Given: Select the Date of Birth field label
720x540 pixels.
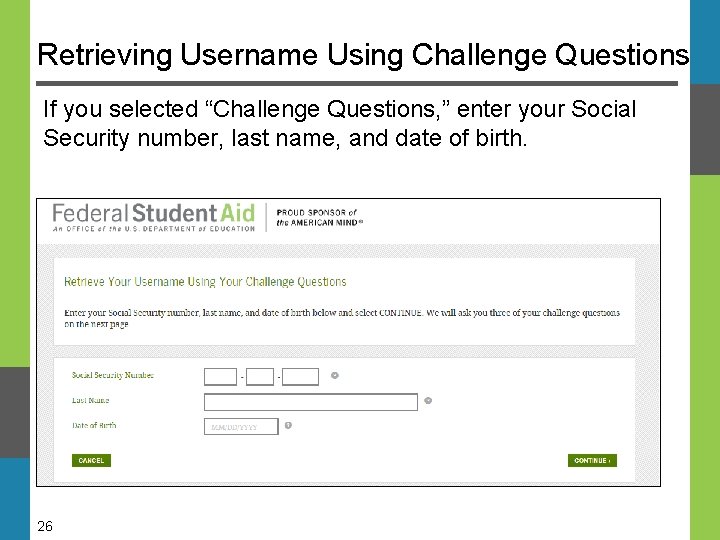Looking at the screenshot, I should [x=94, y=425].
